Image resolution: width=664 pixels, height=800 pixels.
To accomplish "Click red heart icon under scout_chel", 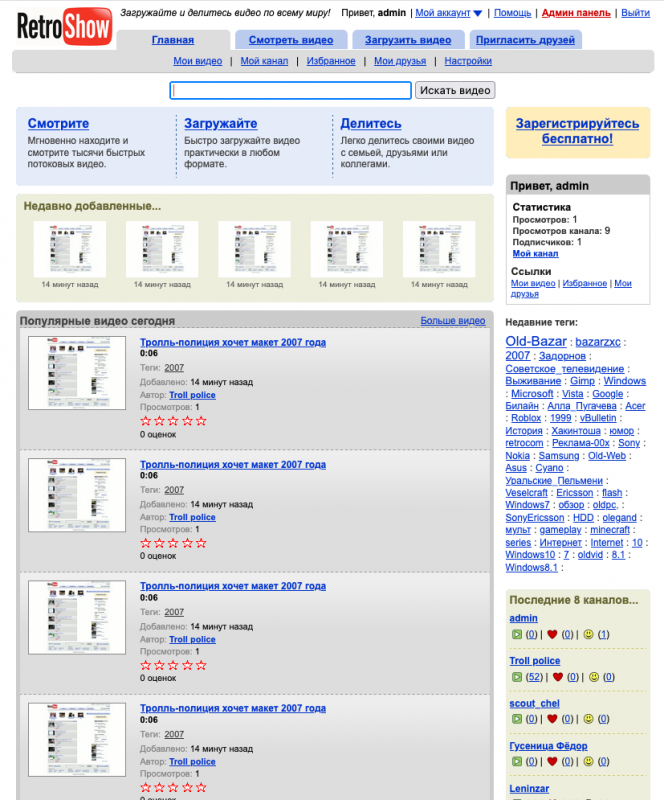I will (551, 719).
